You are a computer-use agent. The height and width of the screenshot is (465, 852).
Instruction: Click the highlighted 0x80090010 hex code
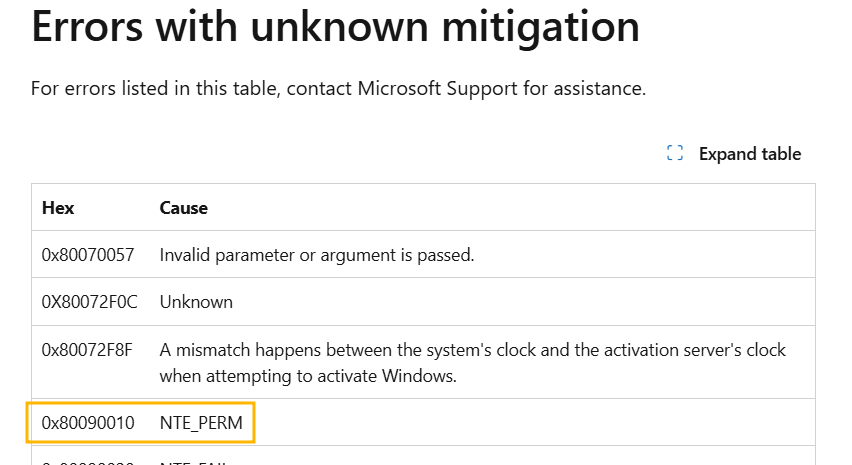click(88, 423)
